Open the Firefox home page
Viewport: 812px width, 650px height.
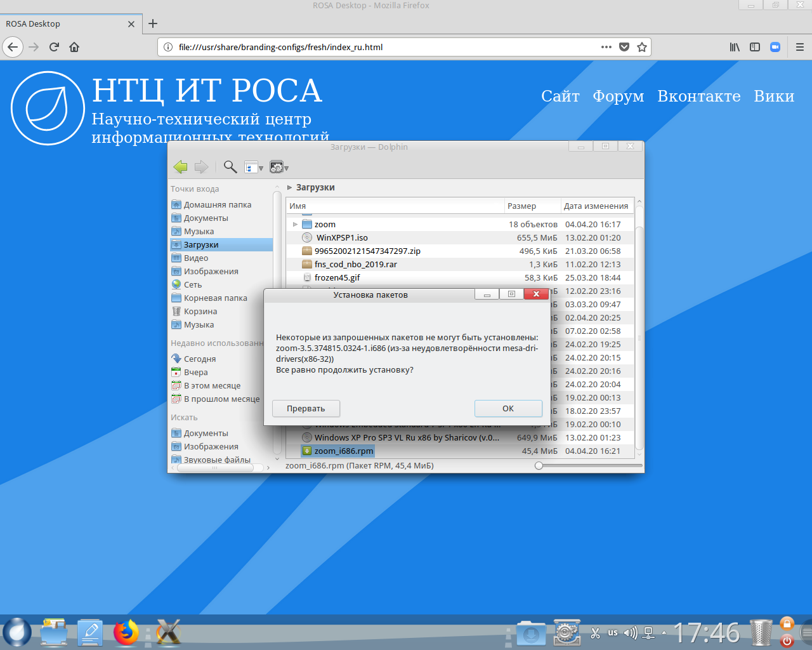74,47
